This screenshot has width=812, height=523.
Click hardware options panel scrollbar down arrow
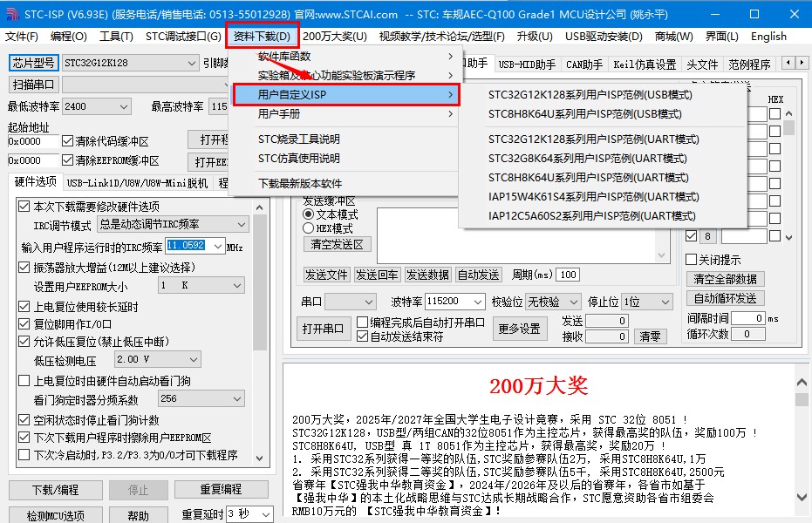(260, 458)
